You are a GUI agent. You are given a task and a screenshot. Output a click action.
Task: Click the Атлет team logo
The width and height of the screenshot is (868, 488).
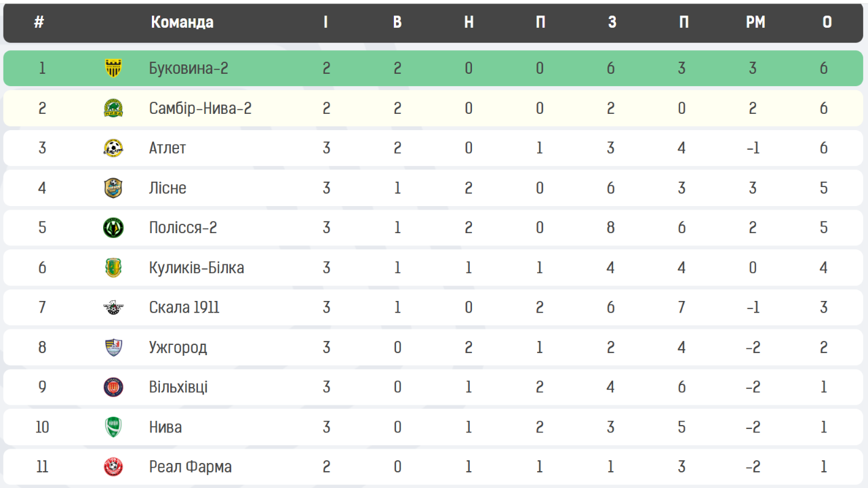click(113, 148)
